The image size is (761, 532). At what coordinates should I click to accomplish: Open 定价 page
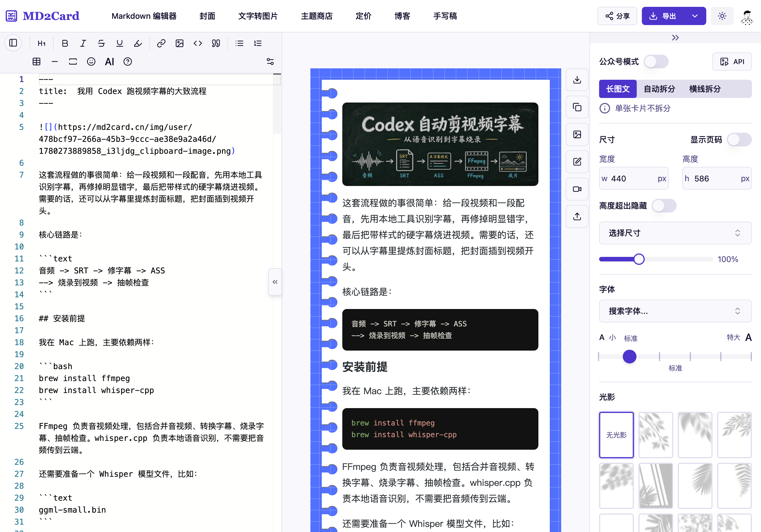coord(363,16)
